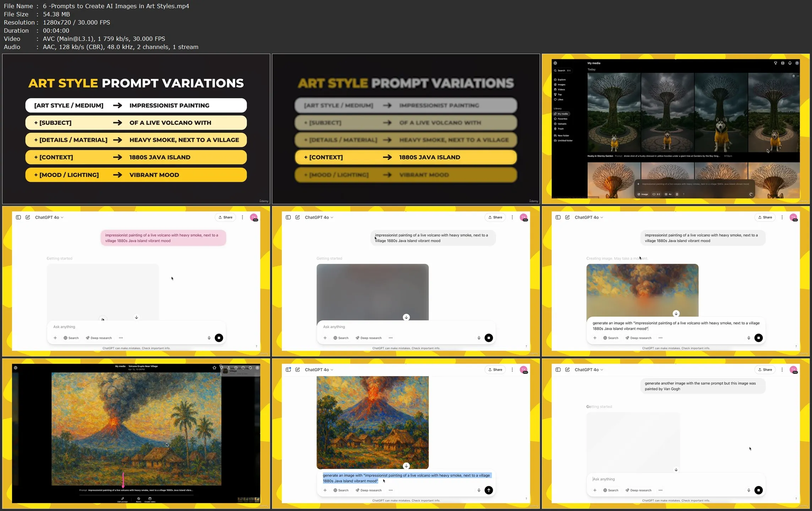
Task: Open Explore in the Sora sidebar
Action: click(560, 80)
